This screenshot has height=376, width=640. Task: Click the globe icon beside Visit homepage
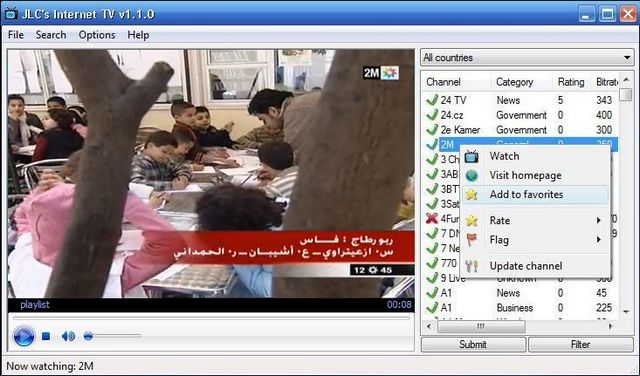(x=471, y=175)
